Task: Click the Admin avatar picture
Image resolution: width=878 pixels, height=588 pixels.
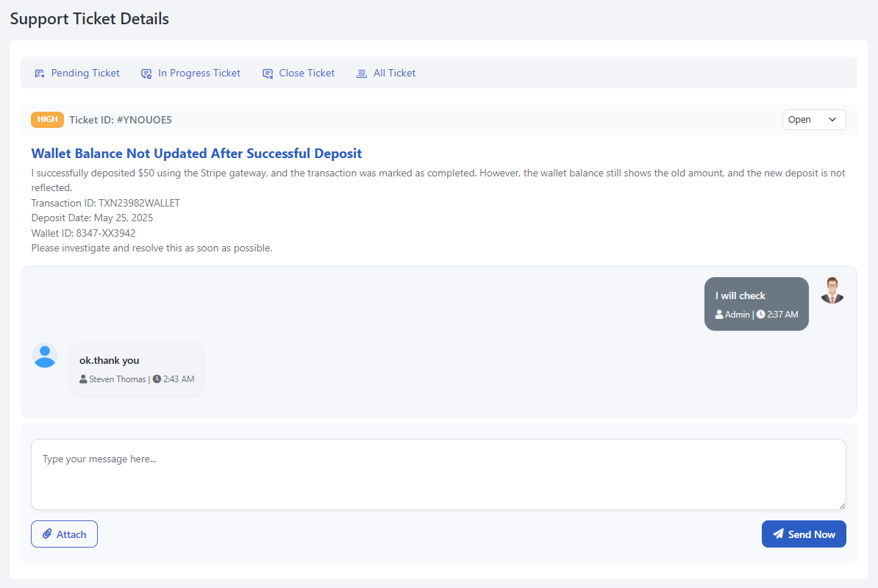Action: 832,290
